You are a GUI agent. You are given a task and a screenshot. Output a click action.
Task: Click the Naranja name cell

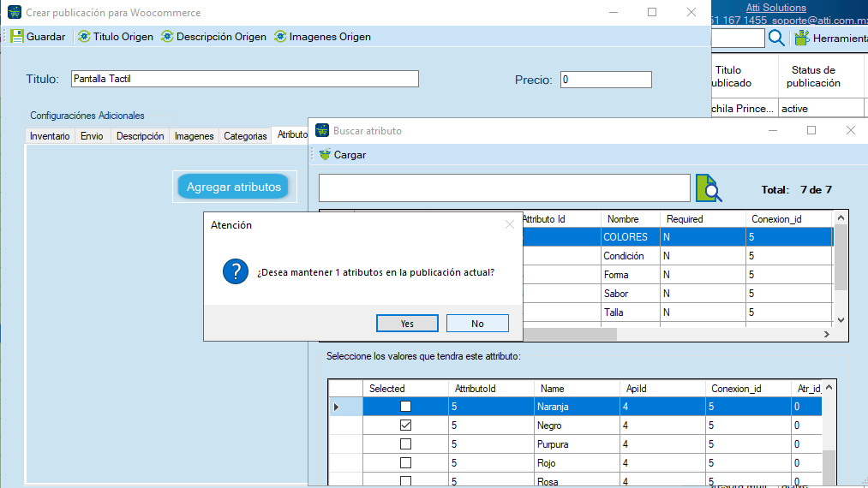pyautogui.click(x=577, y=407)
